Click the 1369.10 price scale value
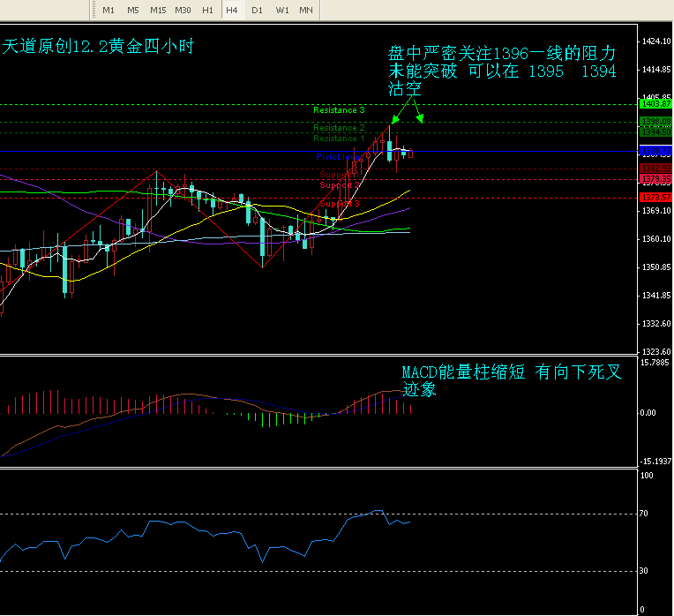674x616 pixels. (656, 211)
